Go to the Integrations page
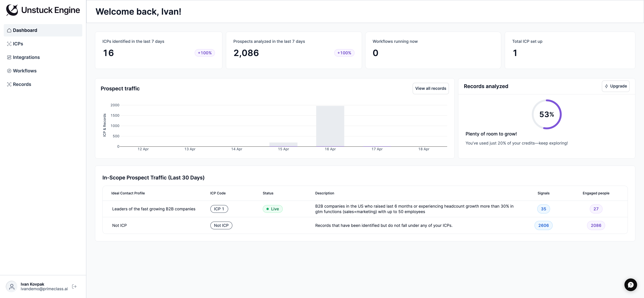Image resolution: width=644 pixels, height=298 pixels. [x=26, y=57]
